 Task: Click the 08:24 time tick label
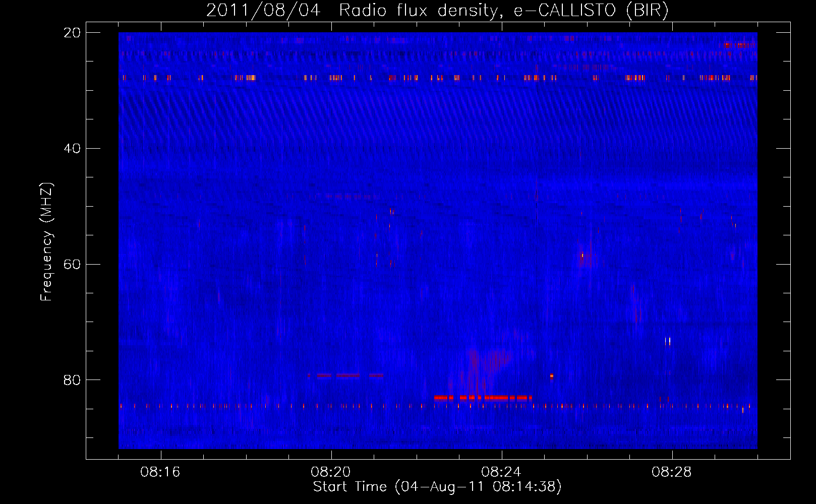(x=501, y=472)
